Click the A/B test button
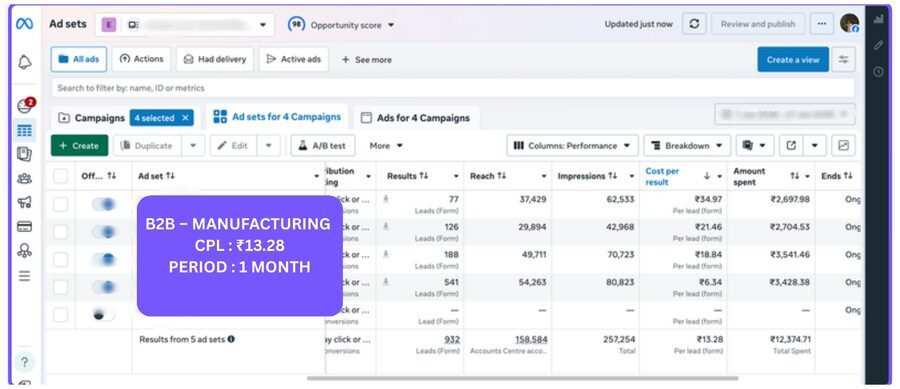 click(x=323, y=146)
